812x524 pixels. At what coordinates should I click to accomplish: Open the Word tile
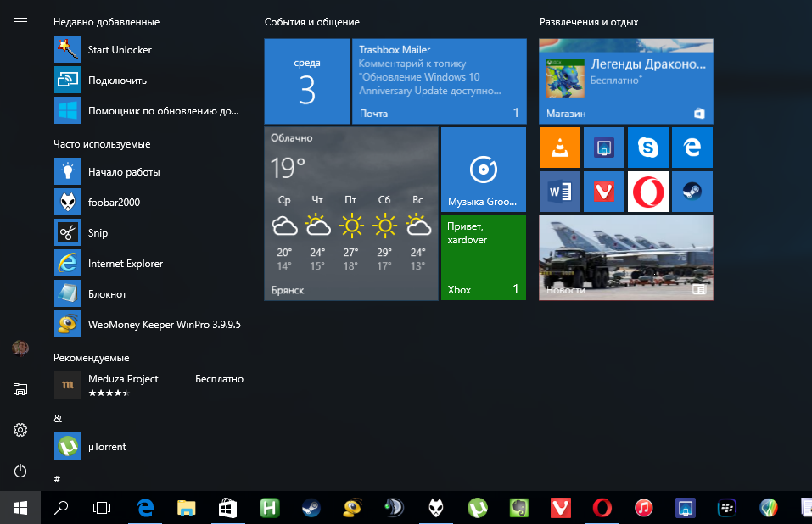pyautogui.click(x=560, y=192)
